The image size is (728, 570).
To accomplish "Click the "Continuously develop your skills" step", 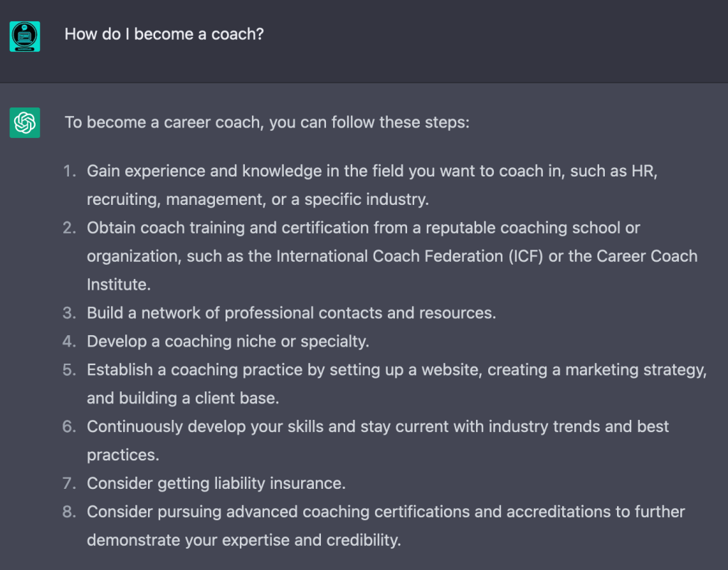I will [x=378, y=427].
